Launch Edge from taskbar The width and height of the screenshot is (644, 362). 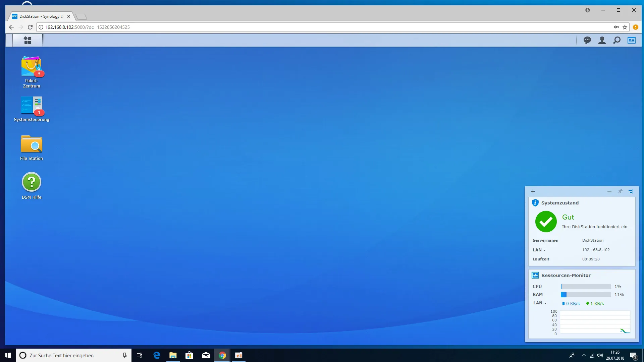(157, 355)
